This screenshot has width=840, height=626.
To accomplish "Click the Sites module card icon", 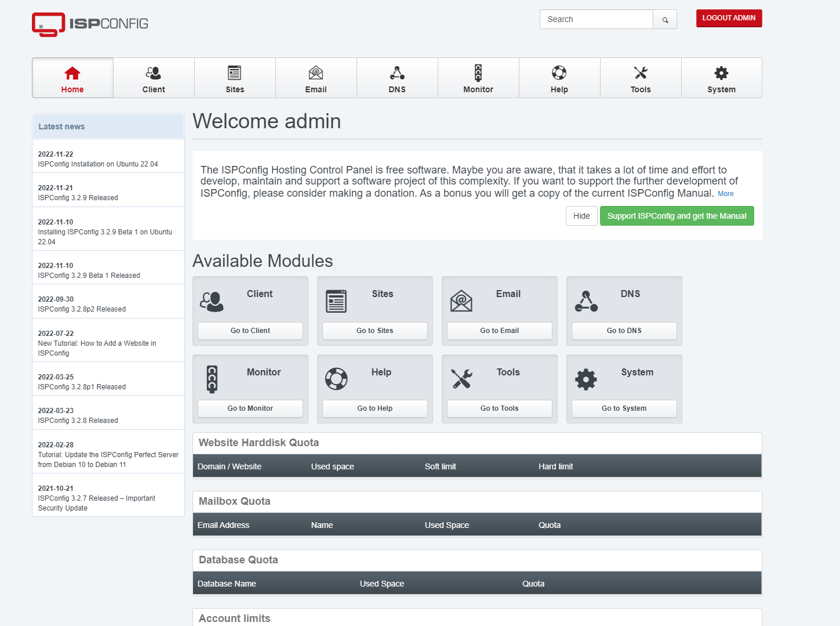I will tap(336, 302).
